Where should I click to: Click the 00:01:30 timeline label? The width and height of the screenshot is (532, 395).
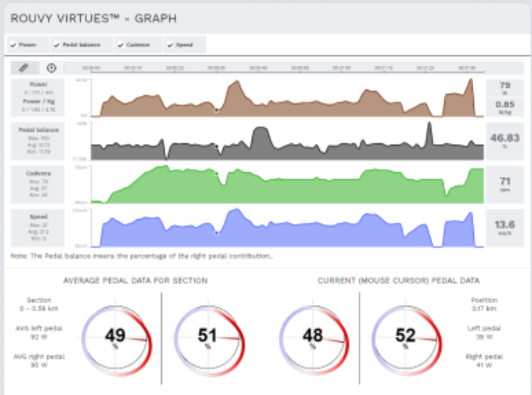pos(467,68)
